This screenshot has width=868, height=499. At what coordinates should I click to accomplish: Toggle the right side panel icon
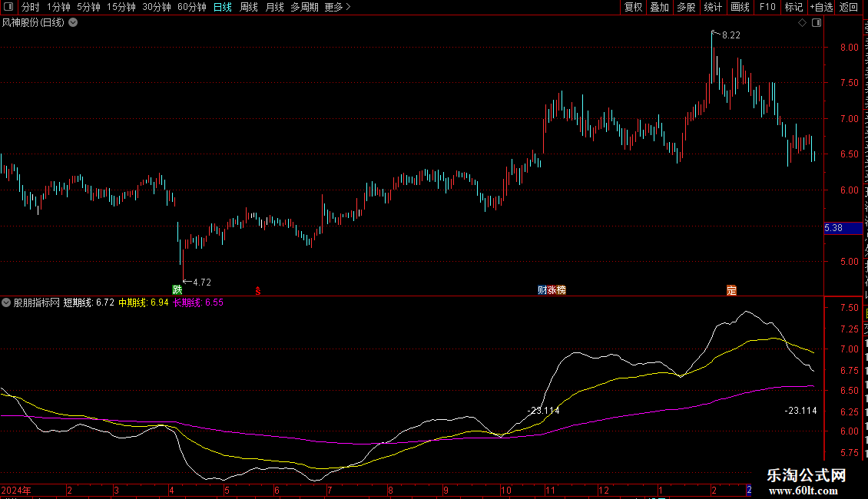tap(816, 23)
